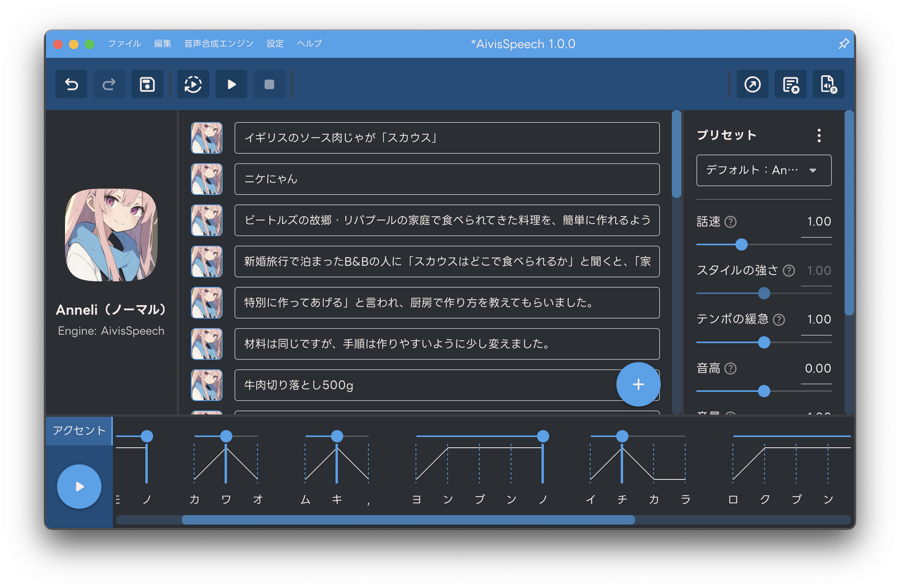
Task: Open help tooltip icon next to 話速
Action: (730, 222)
